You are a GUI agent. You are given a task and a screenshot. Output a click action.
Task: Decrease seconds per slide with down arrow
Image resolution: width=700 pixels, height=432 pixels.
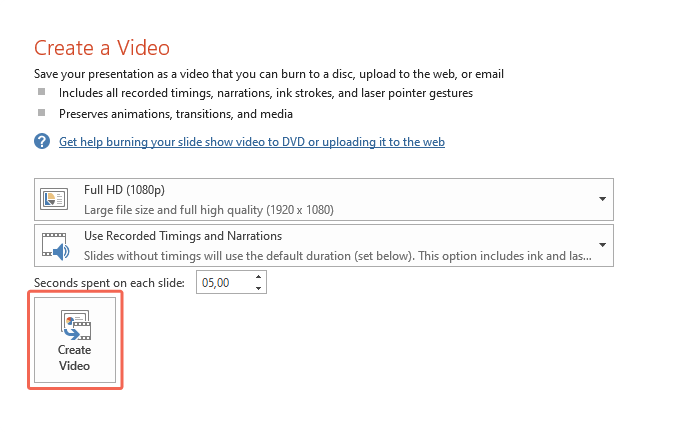(x=258, y=288)
